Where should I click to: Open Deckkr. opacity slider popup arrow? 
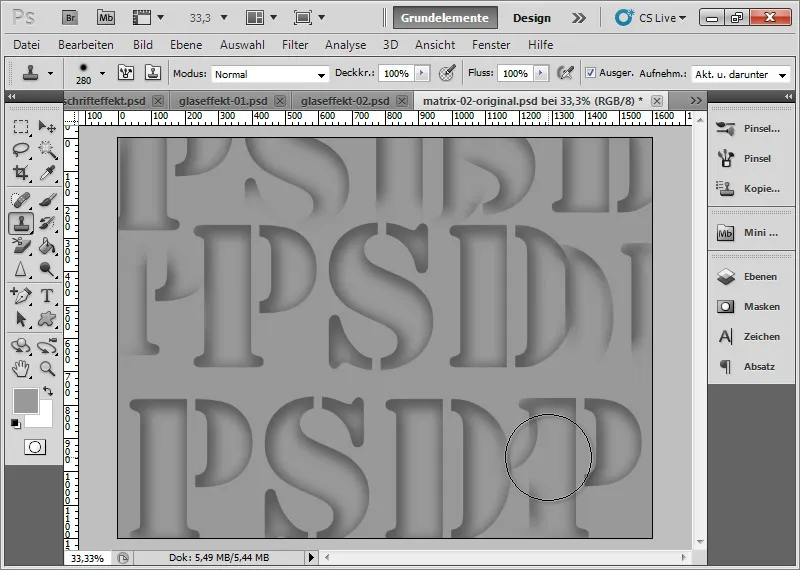pos(421,73)
